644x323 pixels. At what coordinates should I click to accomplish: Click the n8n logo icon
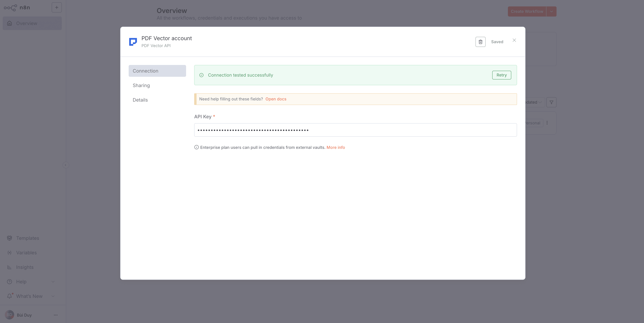tap(10, 8)
